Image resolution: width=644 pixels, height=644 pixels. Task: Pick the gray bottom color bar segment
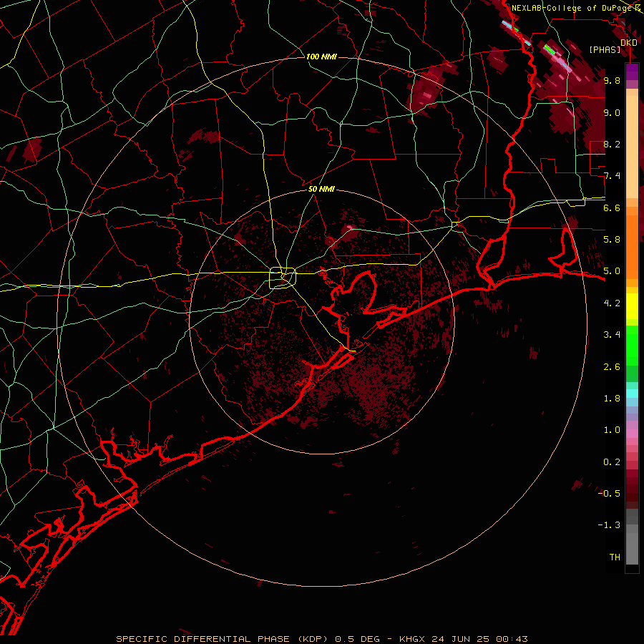point(632,545)
